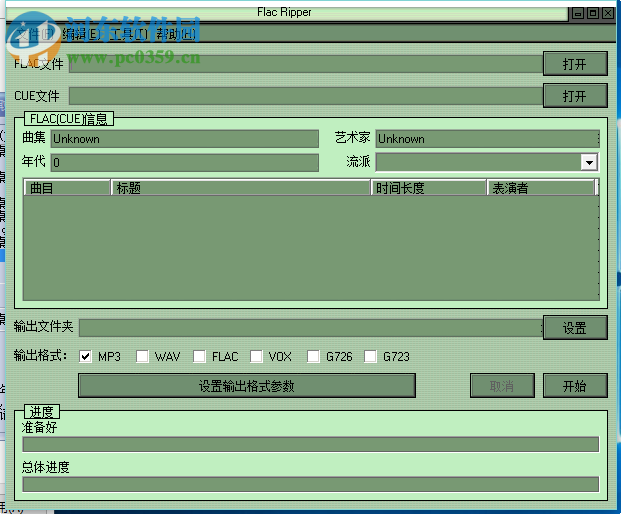Focus the 艺术家 artist field
Image resolution: width=621 pixels, height=514 pixels.
pos(487,139)
